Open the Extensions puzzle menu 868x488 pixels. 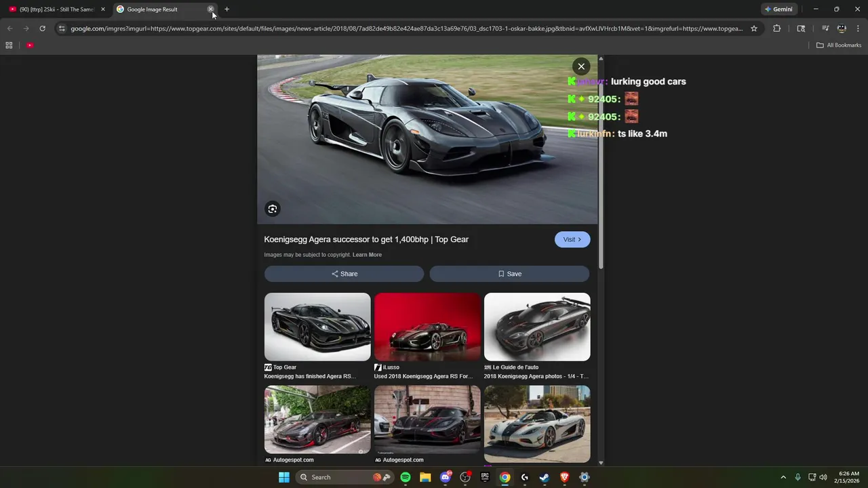[777, 28]
